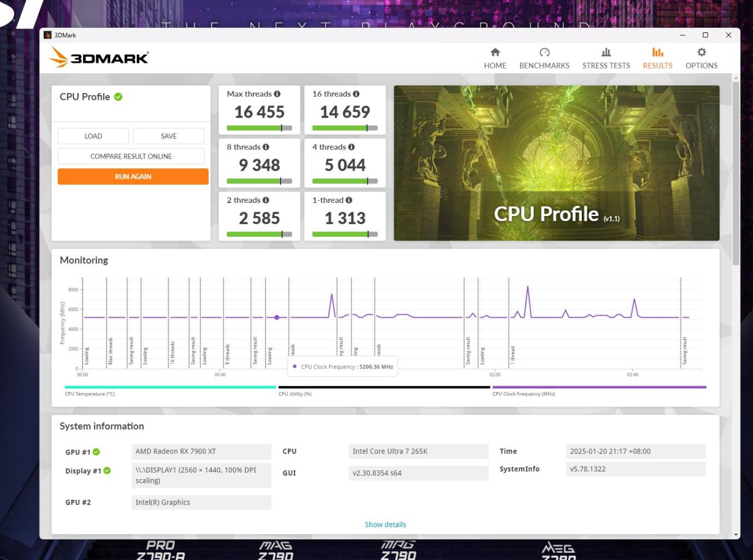Click the CPU Profile preview image
753x560 pixels.
pyautogui.click(x=557, y=163)
